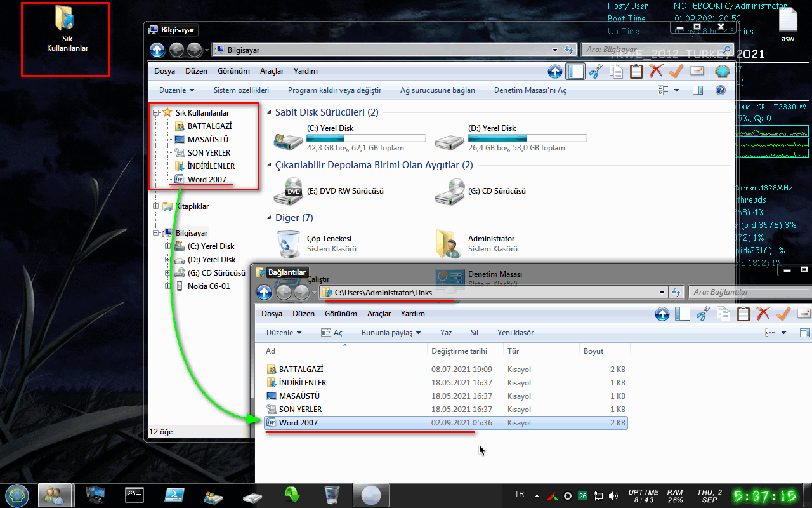Select the (G:) CD Sürücüsü drive in content pane

pos(481,191)
